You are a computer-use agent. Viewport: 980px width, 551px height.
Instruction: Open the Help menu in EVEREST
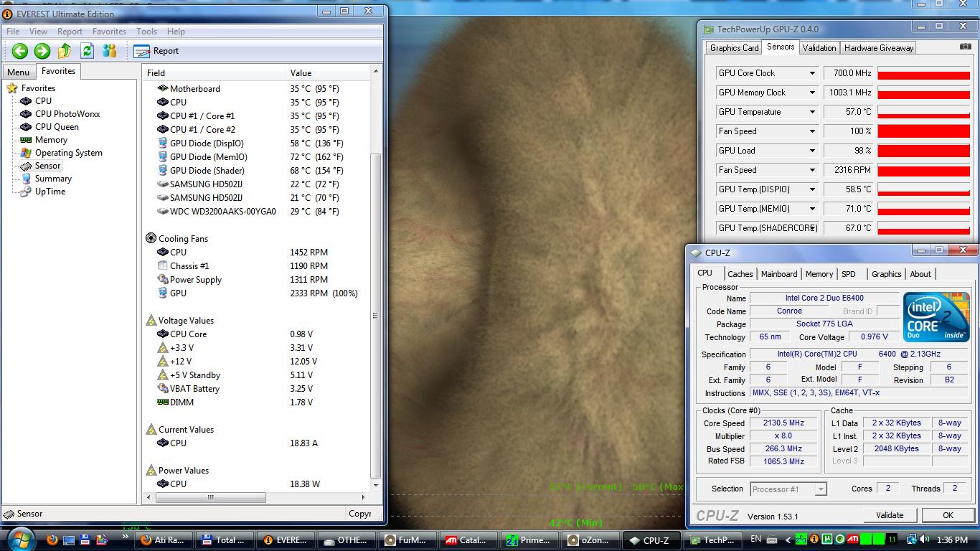click(x=176, y=32)
